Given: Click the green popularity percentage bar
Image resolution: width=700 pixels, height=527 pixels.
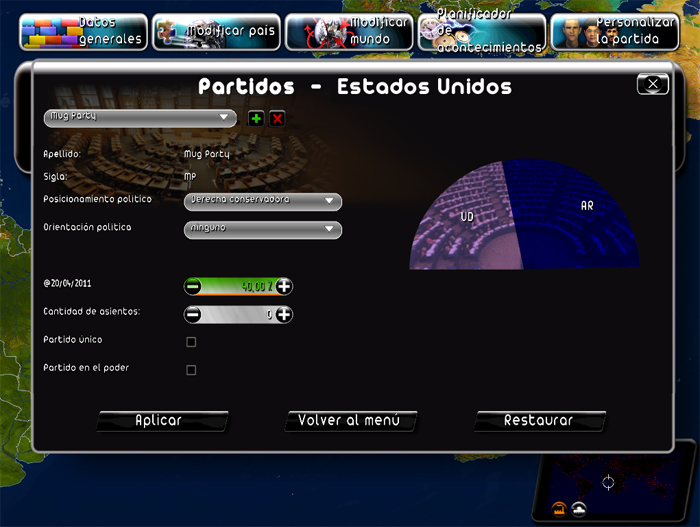Looking at the screenshot, I should 238,286.
